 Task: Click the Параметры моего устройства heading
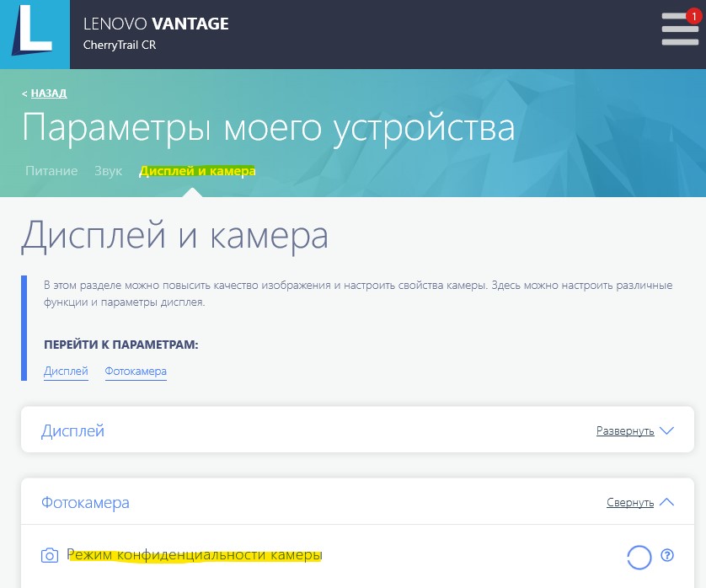(x=269, y=128)
